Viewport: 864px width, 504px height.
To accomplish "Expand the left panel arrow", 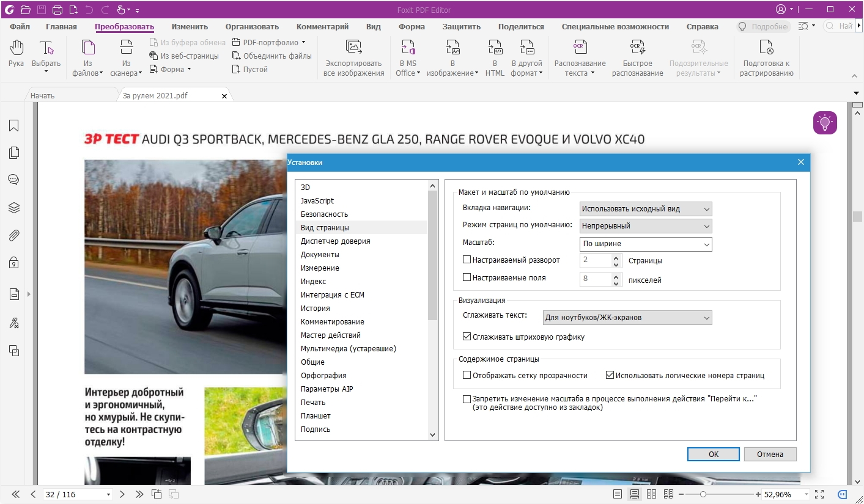I will pos(28,294).
